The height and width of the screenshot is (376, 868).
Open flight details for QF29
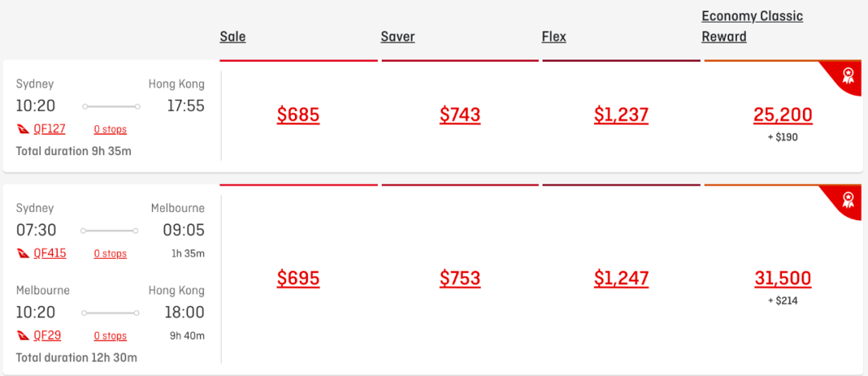47,335
